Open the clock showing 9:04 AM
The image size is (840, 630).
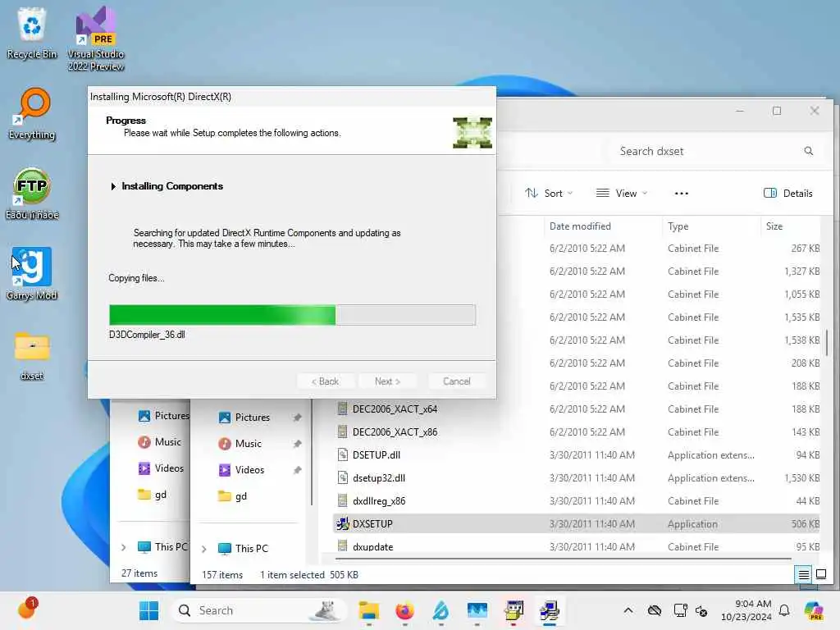pos(746,610)
